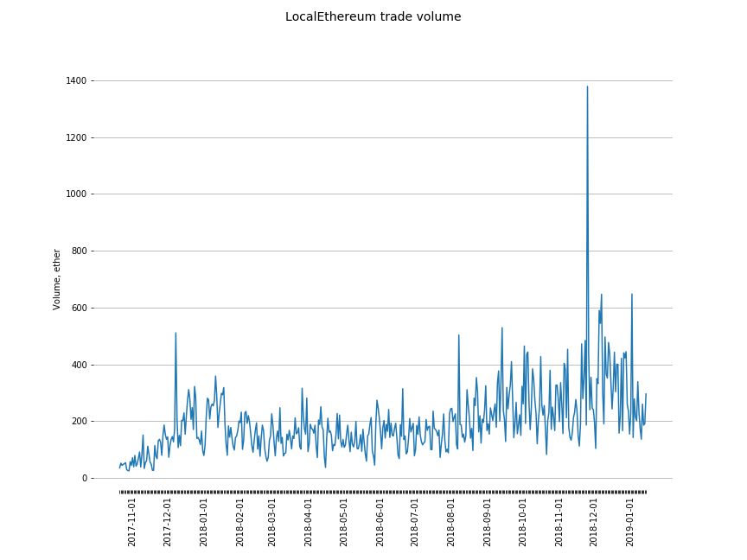The width and height of the screenshot is (747, 560).
Task: Select the 1000 y-axis tick label
Action: [76, 194]
